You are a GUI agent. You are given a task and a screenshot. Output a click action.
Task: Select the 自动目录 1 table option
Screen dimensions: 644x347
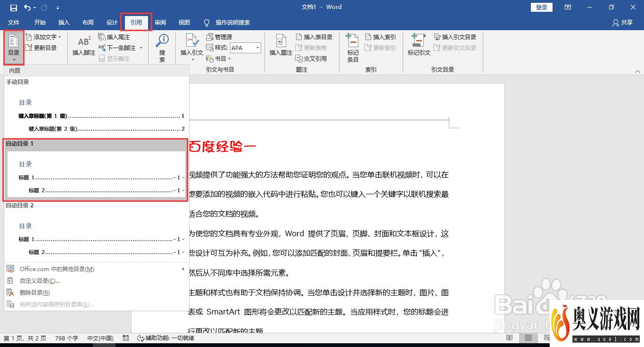tap(96, 170)
